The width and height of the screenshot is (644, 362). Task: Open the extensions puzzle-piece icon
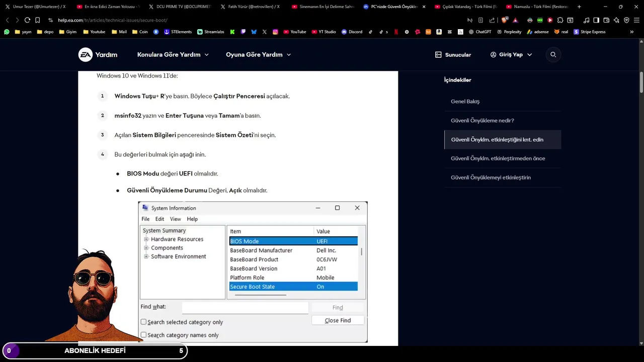[560, 20]
